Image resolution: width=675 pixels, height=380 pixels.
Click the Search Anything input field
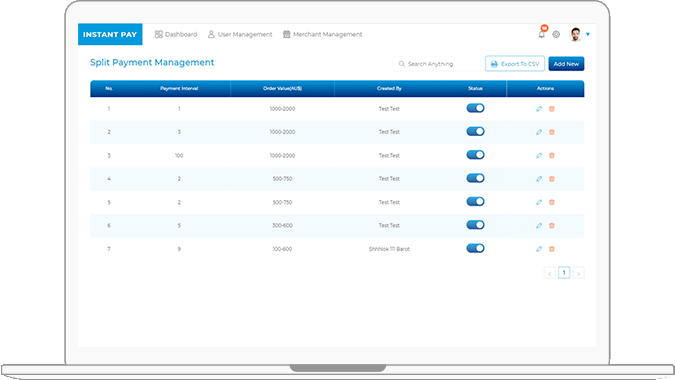[437, 64]
